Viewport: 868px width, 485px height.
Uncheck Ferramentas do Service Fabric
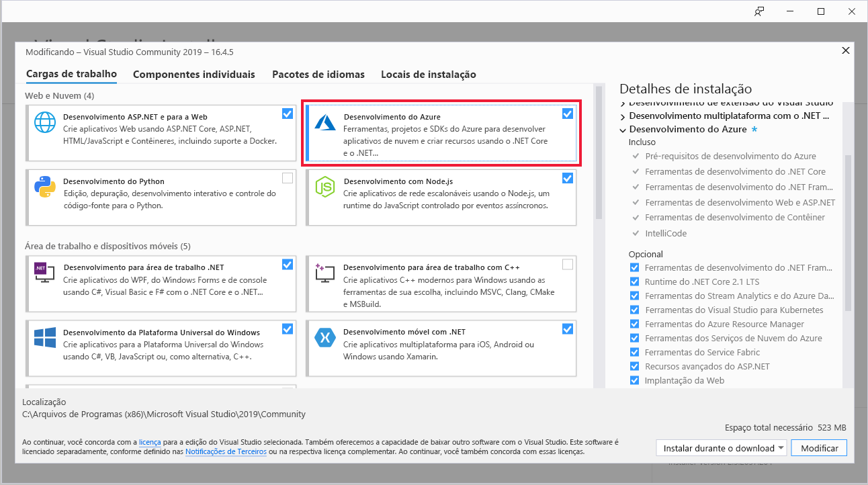pyautogui.click(x=634, y=353)
